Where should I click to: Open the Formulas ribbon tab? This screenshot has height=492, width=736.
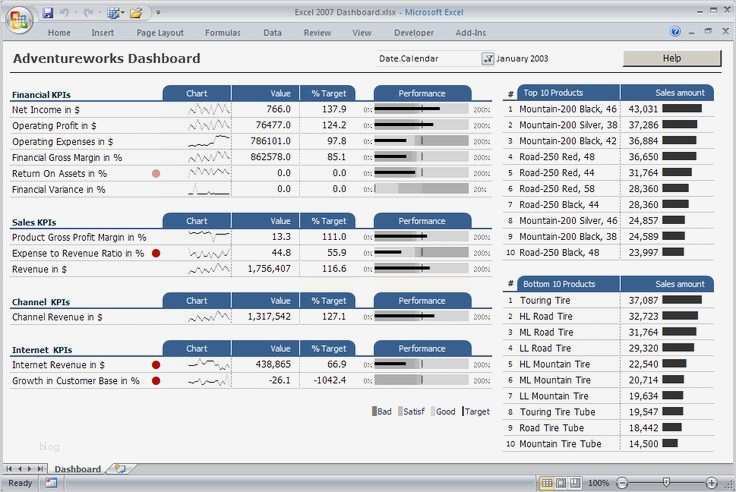[222, 32]
